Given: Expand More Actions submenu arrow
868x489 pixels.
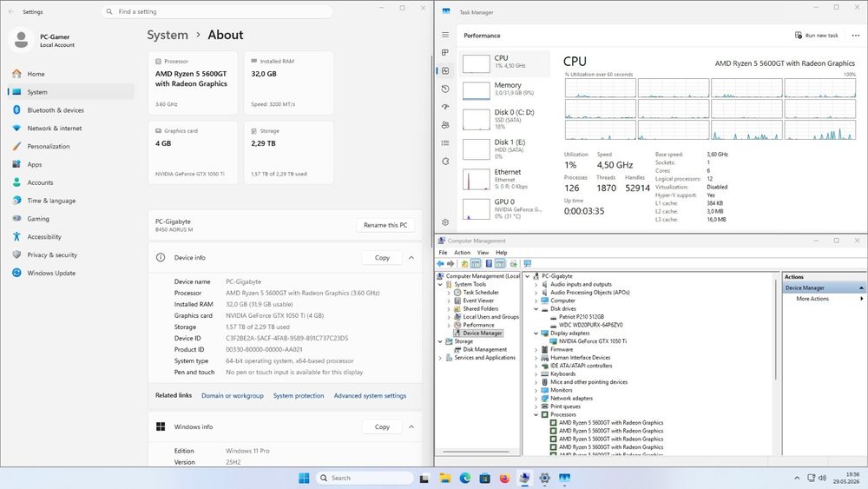Looking at the screenshot, I should pyautogui.click(x=861, y=299).
